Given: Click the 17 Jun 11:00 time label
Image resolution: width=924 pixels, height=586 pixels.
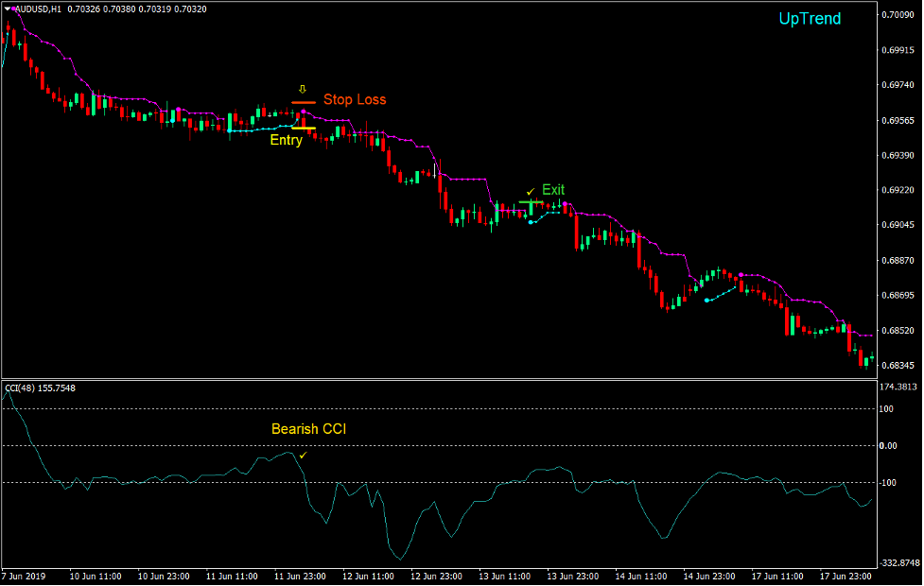Looking at the screenshot, I should click(777, 576).
